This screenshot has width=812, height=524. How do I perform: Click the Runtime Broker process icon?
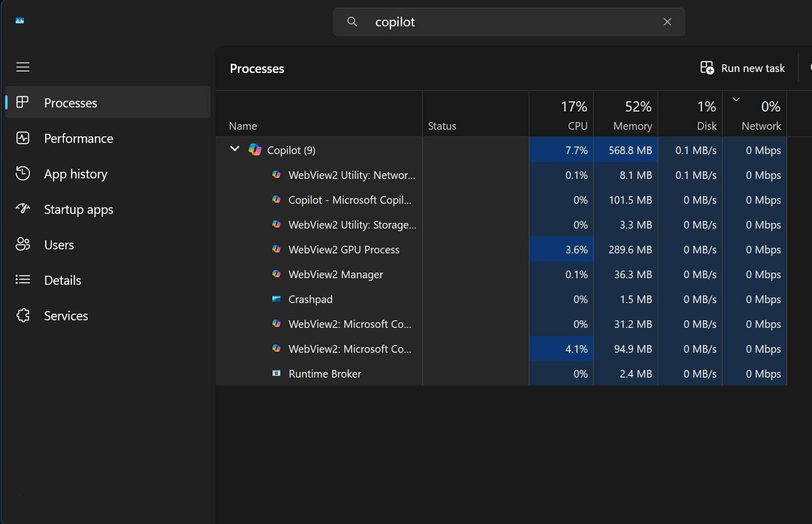(x=276, y=373)
